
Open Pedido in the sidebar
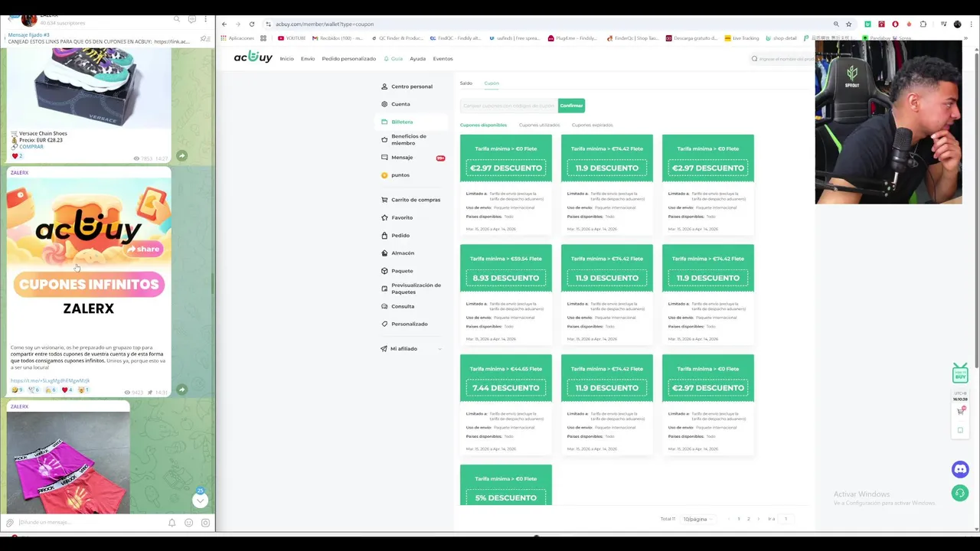(x=395, y=236)
